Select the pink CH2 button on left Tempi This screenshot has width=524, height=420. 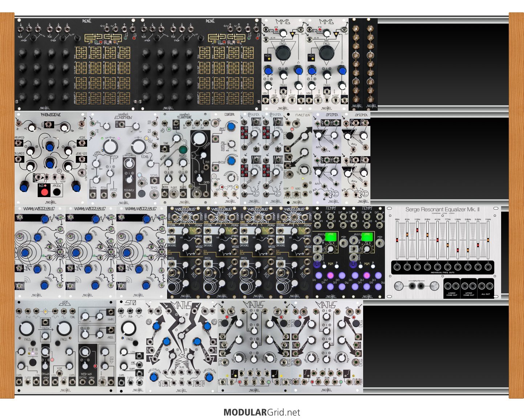tap(330, 276)
